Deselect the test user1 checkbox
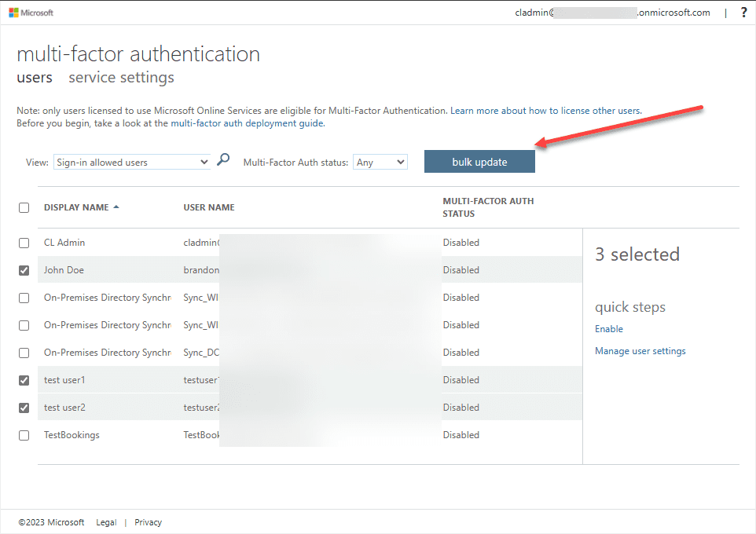Screen dimensions: 756x534 [24, 380]
